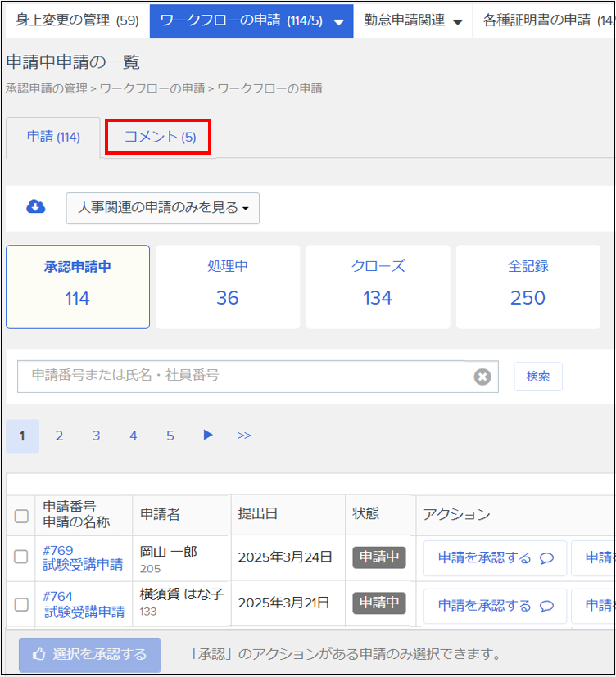Open the 人事関連の申請のみを見る dropdown
The width and height of the screenshot is (616, 677).
[163, 208]
